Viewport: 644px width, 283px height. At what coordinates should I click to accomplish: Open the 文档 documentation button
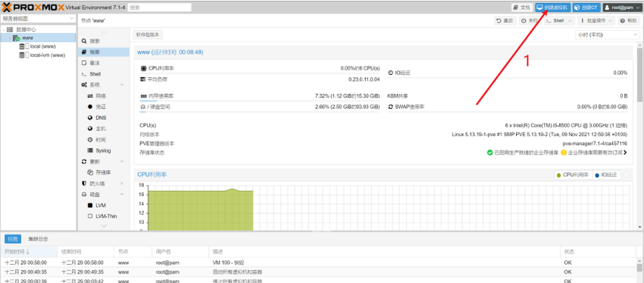522,8
